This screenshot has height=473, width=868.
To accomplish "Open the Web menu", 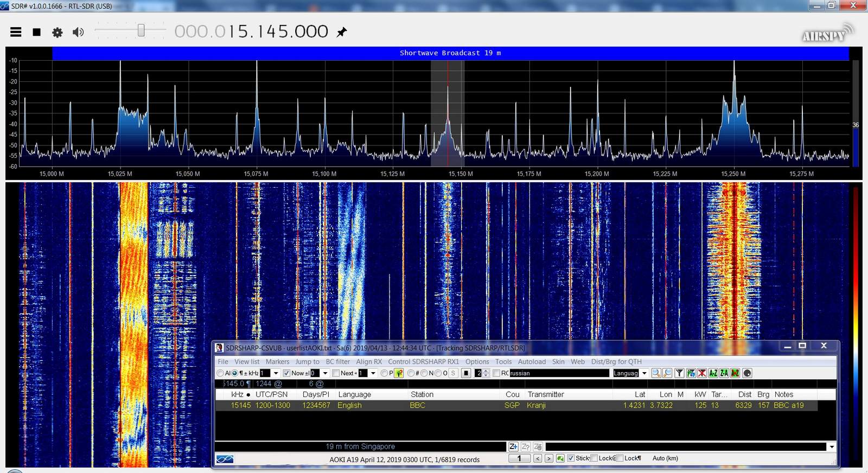I will coord(578,361).
